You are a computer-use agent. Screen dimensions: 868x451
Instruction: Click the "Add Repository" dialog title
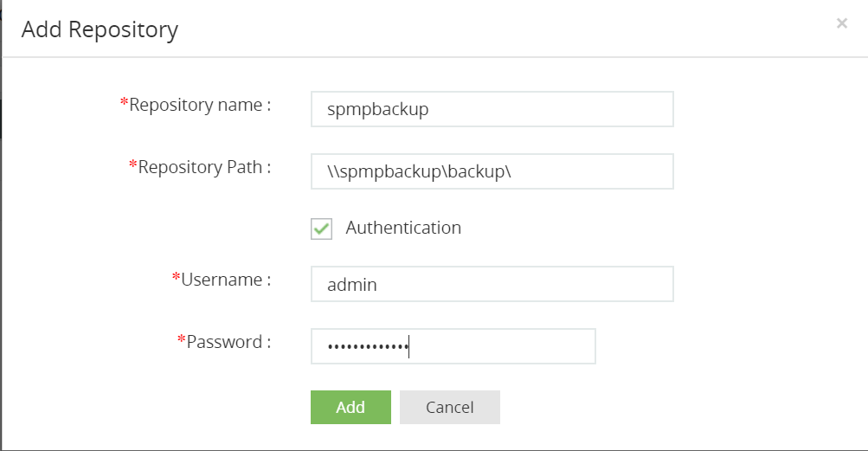[100, 29]
